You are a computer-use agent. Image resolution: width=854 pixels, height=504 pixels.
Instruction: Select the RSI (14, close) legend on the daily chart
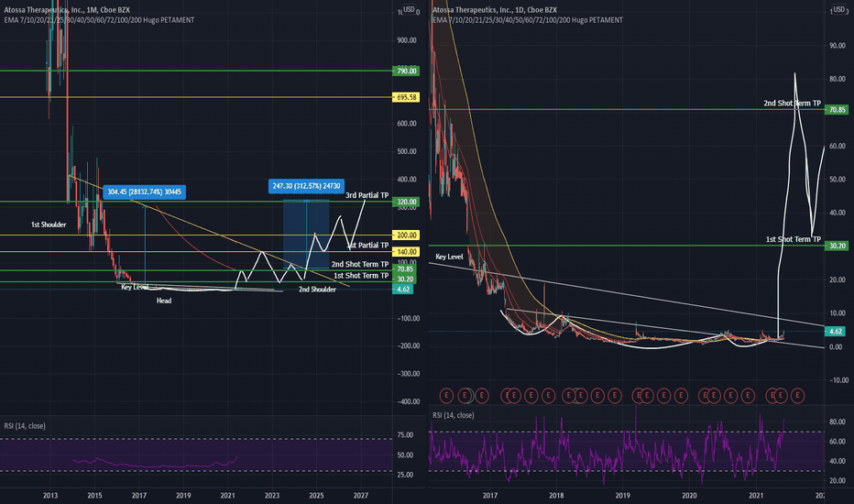click(454, 415)
